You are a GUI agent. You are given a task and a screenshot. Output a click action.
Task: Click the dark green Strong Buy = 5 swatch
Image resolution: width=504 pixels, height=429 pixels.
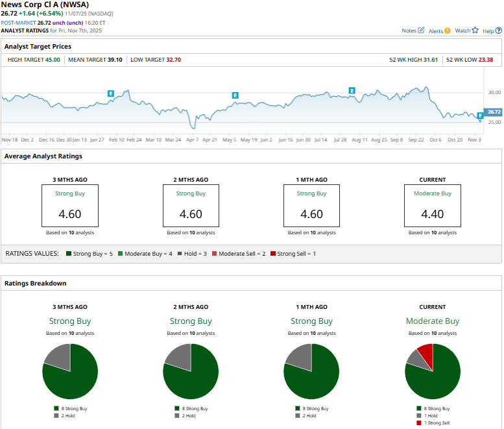69,254
